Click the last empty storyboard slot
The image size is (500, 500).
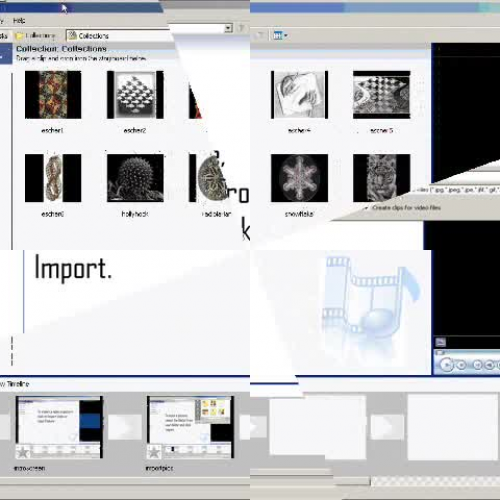[x=453, y=428]
